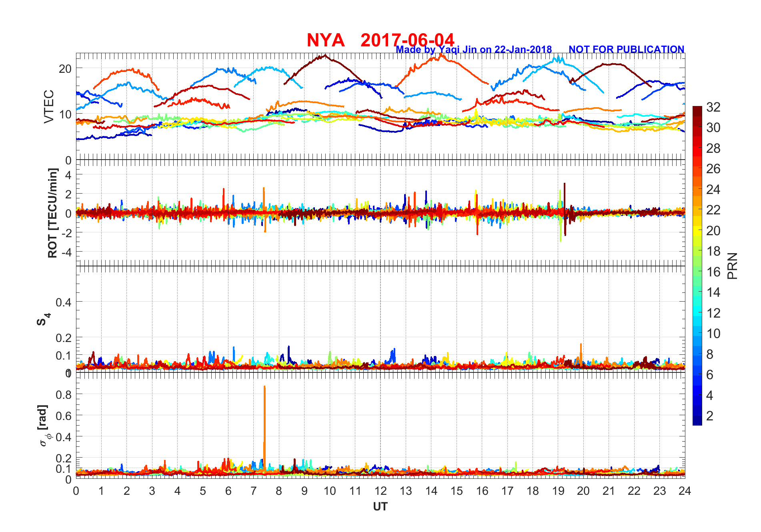The height and width of the screenshot is (532, 761).
Task: Click sigma phi tick label 0.8
Action: pyautogui.click(x=64, y=395)
